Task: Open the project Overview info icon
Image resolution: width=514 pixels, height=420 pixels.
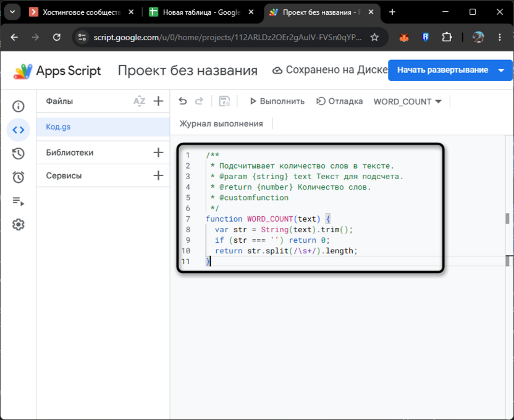Action: coord(19,106)
